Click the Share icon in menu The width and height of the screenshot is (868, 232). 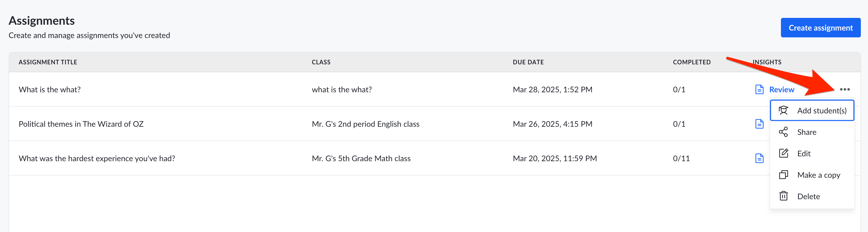coord(784,132)
